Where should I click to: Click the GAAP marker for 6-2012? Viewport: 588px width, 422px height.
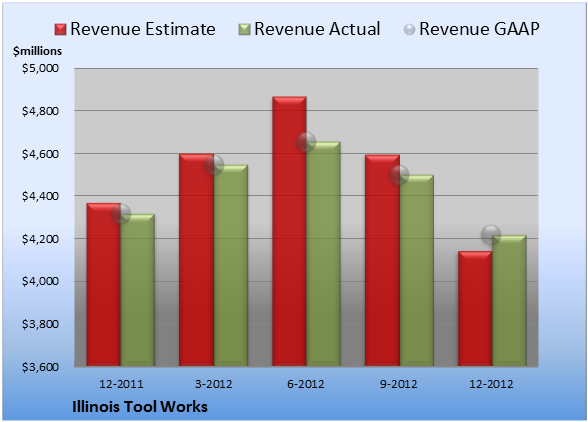point(306,142)
